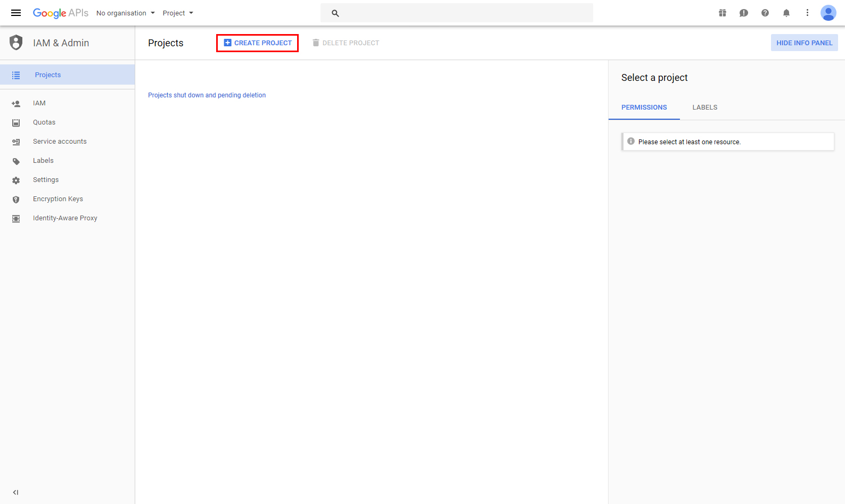Image resolution: width=845 pixels, height=504 pixels.
Task: Click the Identity-Aware Proxy icon
Action: (16, 219)
